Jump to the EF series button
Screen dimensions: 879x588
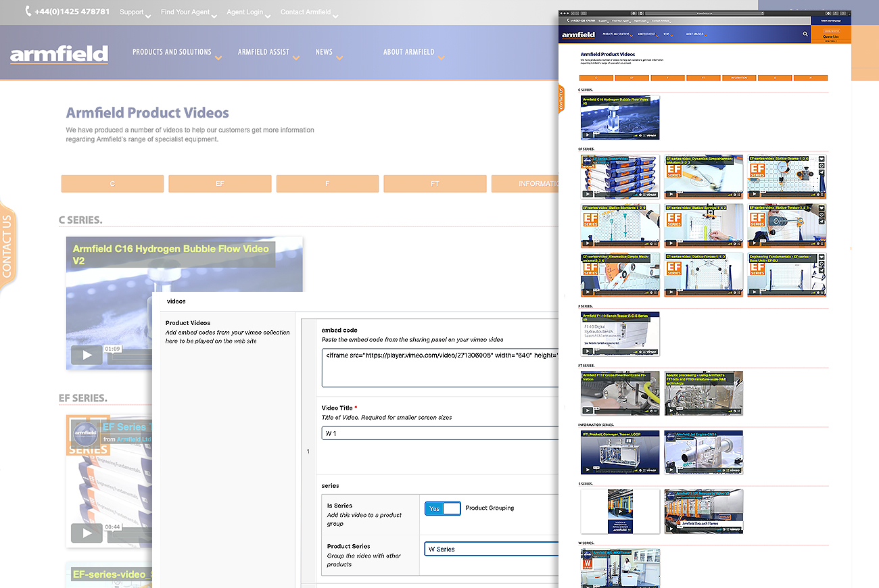click(x=220, y=184)
